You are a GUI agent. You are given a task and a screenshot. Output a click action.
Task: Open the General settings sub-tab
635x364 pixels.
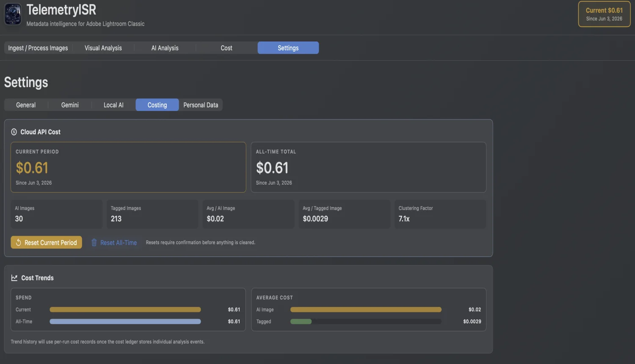point(26,105)
